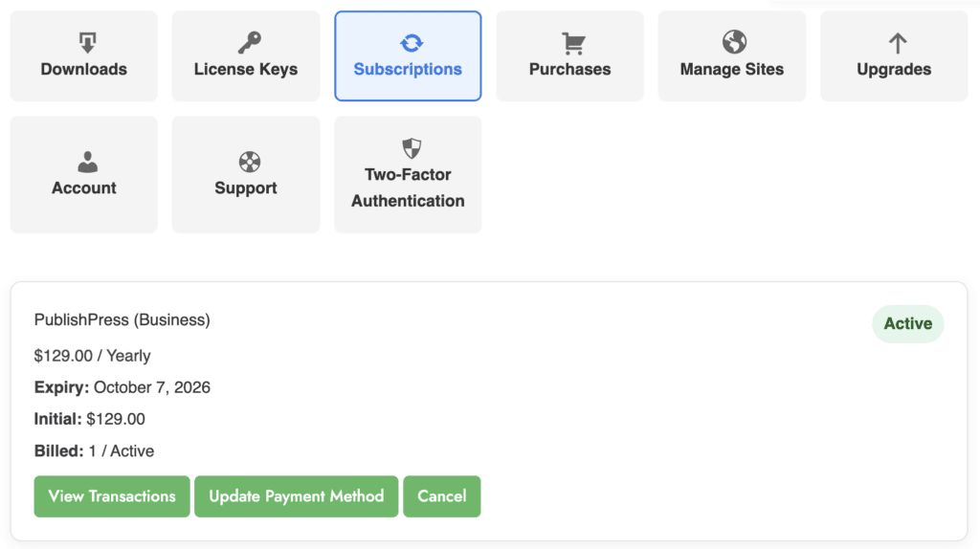Click the blue refresh arrows Subscriptions icon
The height and width of the screenshot is (549, 980).
(412, 42)
